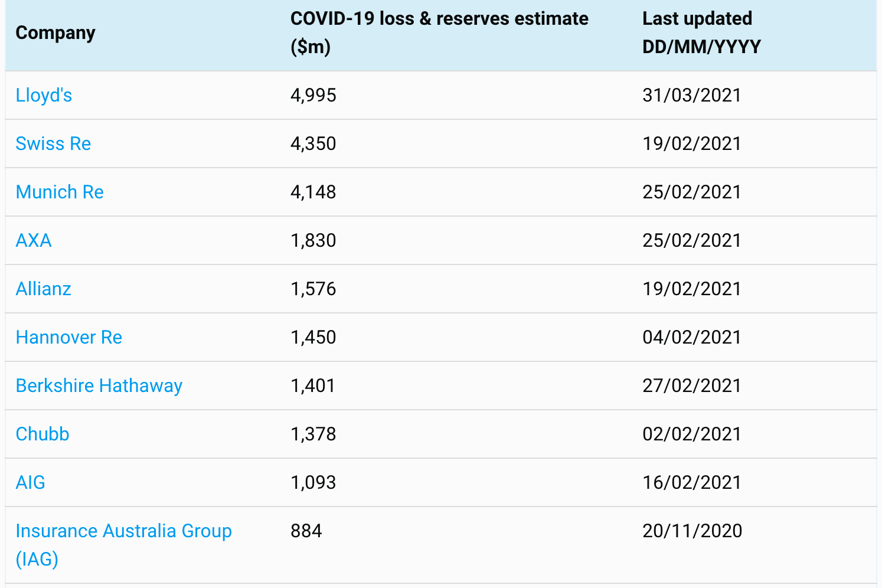Viewport: 882px width, 588px height.
Task: Open the Hannover Re link
Action: click(x=69, y=337)
